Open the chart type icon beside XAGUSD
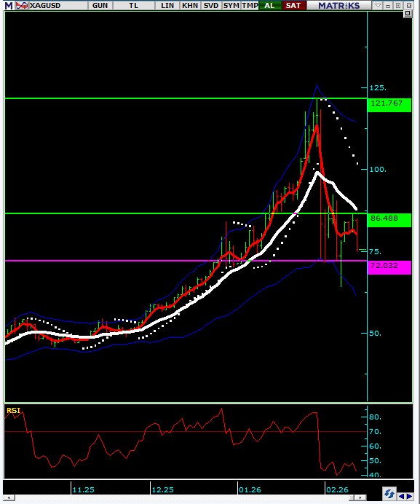 22,6
